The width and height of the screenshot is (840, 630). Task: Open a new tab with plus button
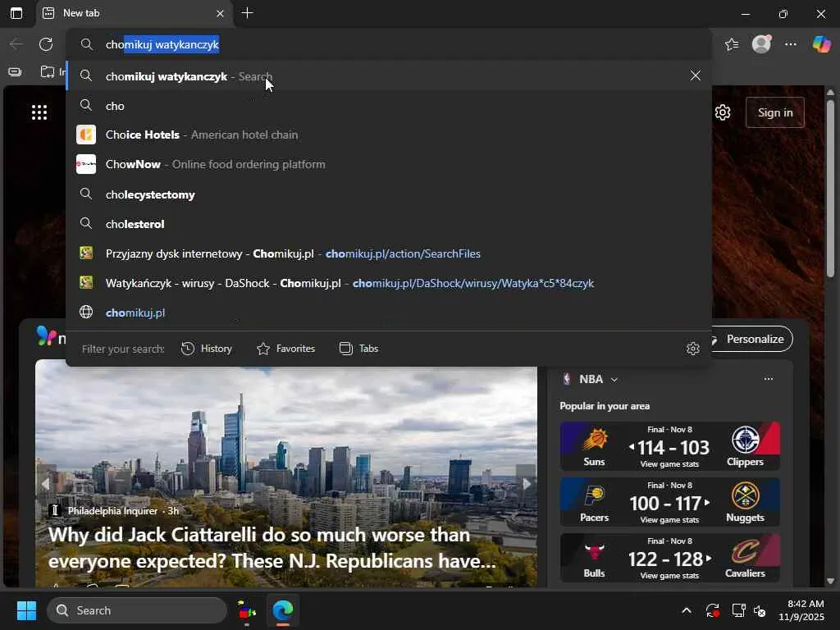pos(247,13)
